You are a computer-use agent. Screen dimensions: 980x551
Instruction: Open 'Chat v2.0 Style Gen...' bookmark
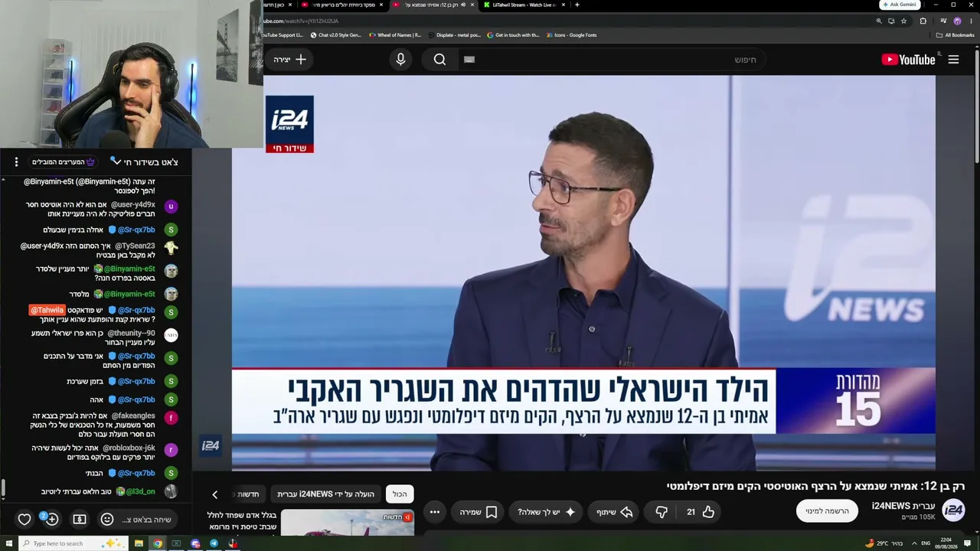click(x=335, y=35)
